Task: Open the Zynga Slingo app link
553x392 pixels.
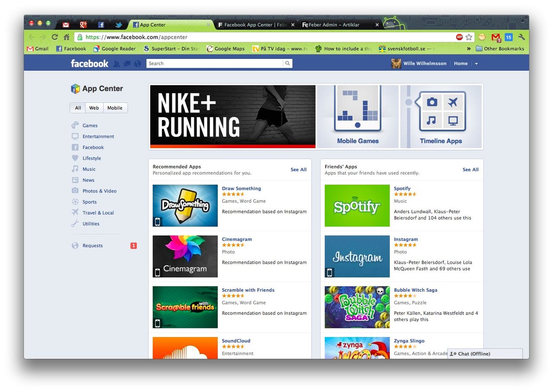Action: [409, 341]
